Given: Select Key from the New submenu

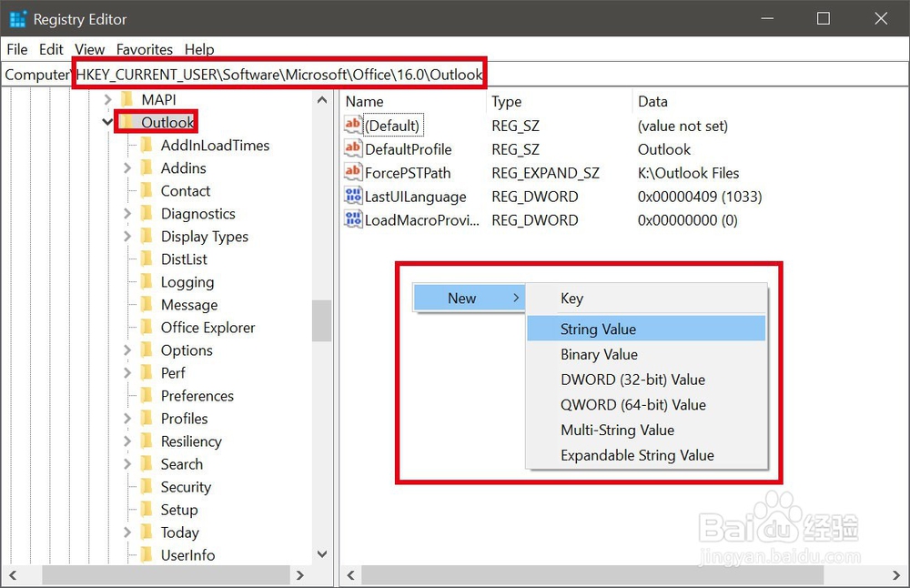Looking at the screenshot, I should pyautogui.click(x=646, y=299).
